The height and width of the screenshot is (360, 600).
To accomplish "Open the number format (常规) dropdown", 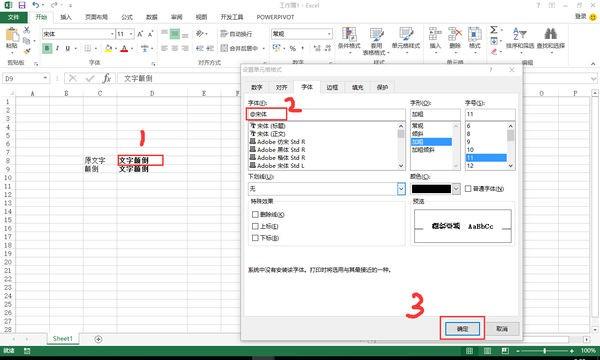I will (329, 34).
